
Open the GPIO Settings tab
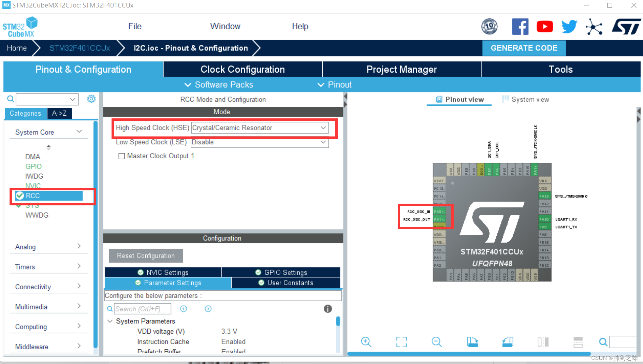[281, 272]
